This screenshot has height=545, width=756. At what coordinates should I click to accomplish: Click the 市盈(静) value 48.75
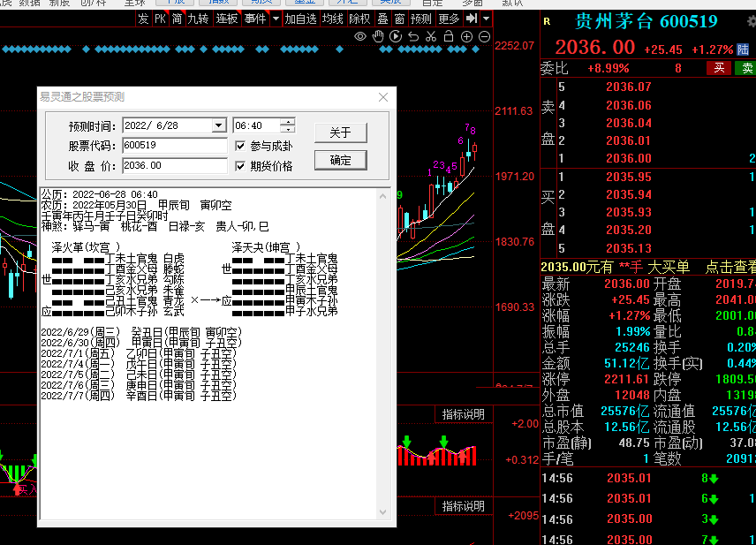pos(634,443)
